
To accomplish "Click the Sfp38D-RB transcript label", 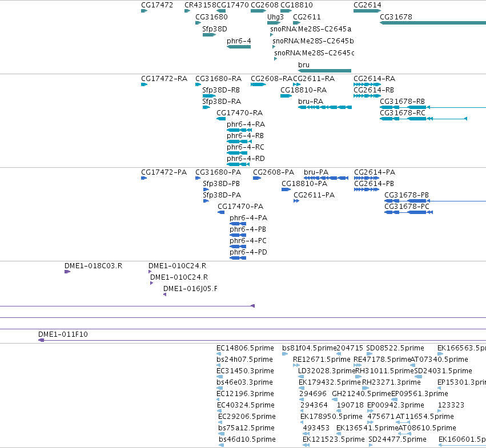I will (221, 90).
